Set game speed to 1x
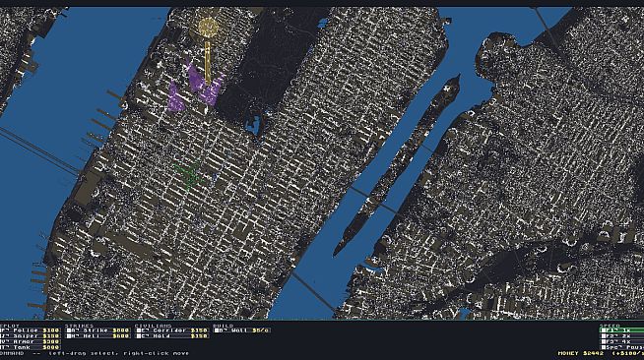 (x=621, y=330)
